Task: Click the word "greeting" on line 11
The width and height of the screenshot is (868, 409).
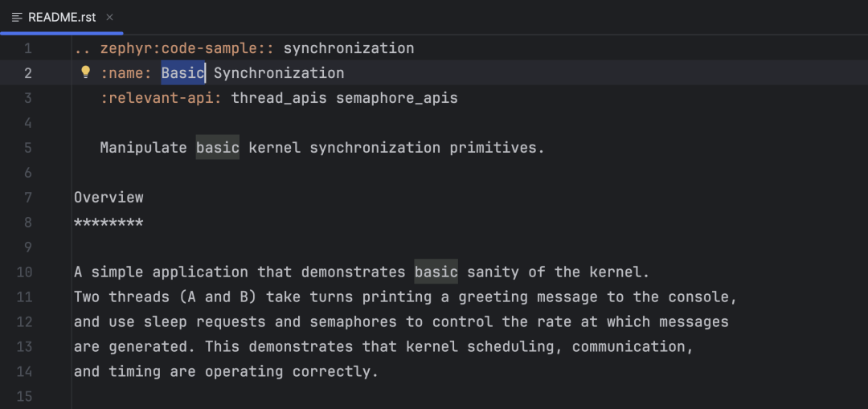Action: pyautogui.click(x=493, y=297)
